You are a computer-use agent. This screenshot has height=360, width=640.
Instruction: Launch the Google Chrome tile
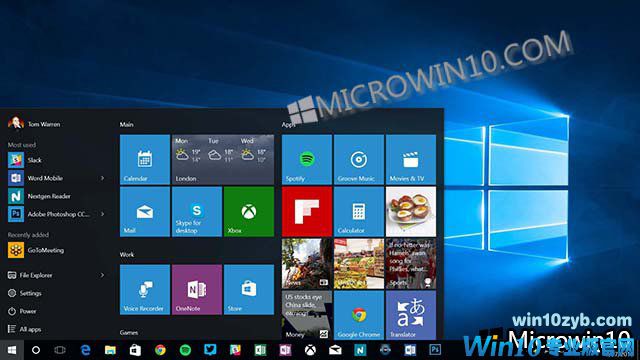point(359,315)
